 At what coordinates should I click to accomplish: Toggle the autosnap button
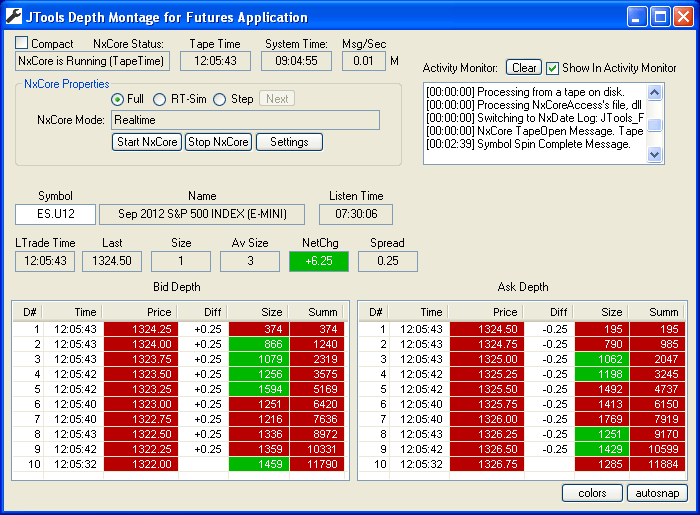(657, 493)
